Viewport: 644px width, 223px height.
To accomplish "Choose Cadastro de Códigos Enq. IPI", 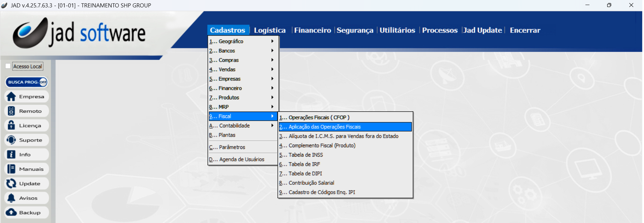I will coord(345,192).
